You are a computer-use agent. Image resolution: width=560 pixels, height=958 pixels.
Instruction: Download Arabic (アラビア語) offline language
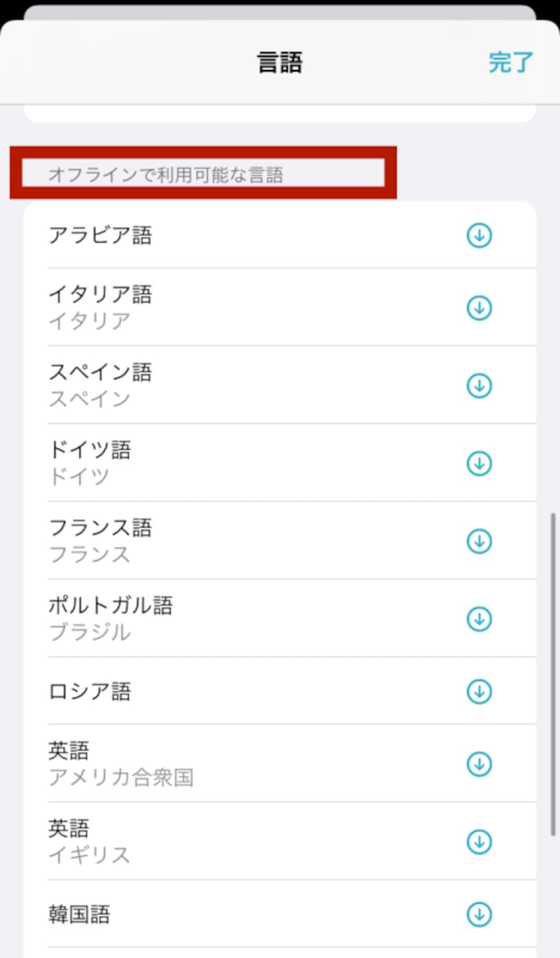[479, 236]
